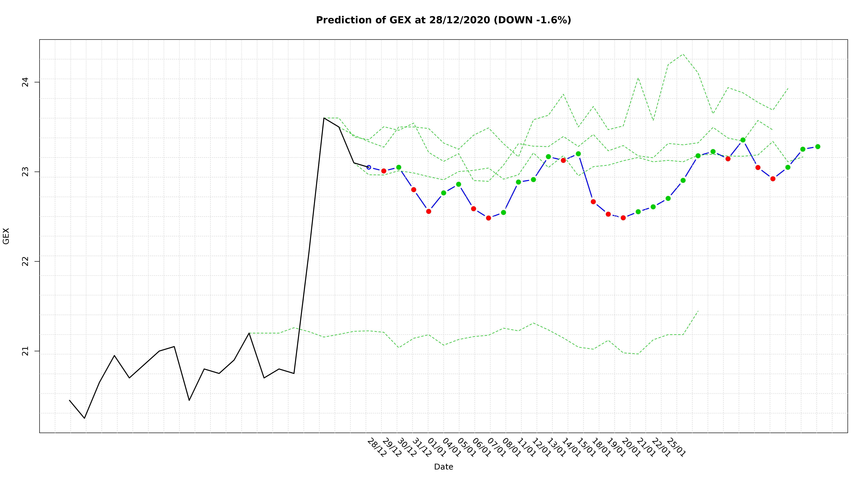This screenshot has width=868, height=482.
Task: Click the GEX y-axis label
Action: (6, 236)
